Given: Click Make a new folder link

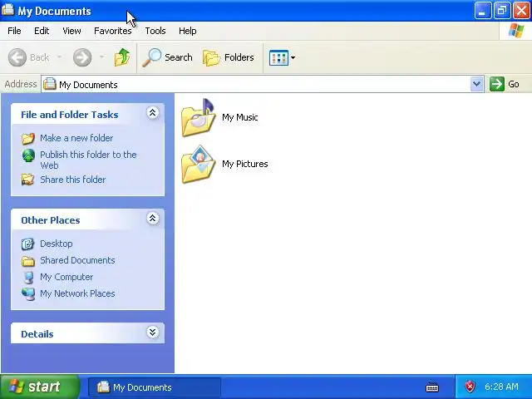Looking at the screenshot, I should [x=76, y=138].
